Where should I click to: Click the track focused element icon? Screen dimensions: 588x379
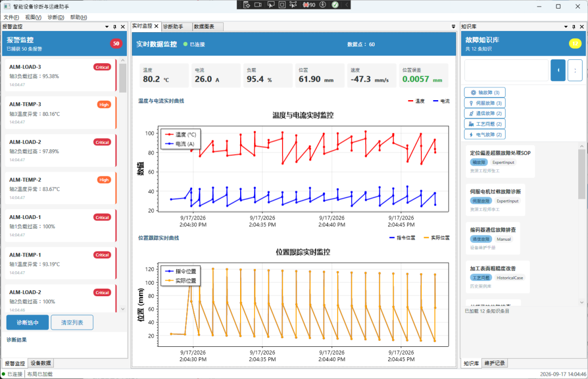click(293, 5)
